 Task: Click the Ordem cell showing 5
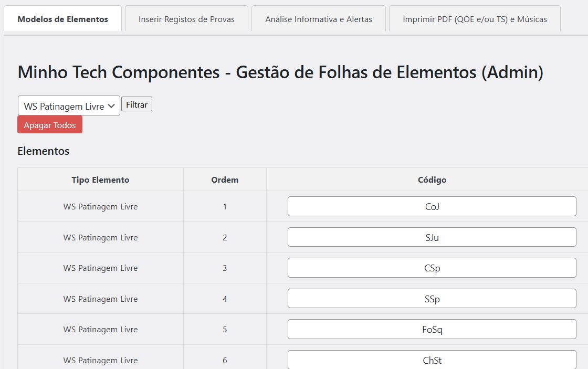(x=225, y=329)
